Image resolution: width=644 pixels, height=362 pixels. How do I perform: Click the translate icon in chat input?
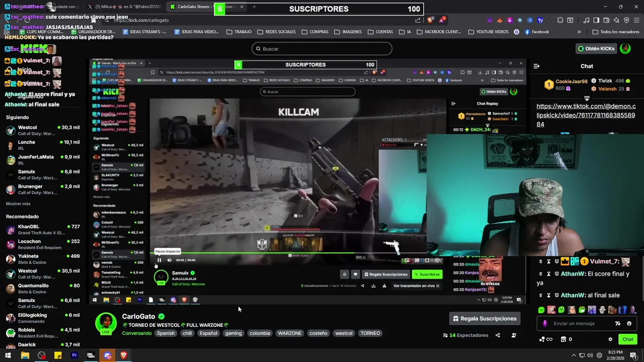point(618,323)
